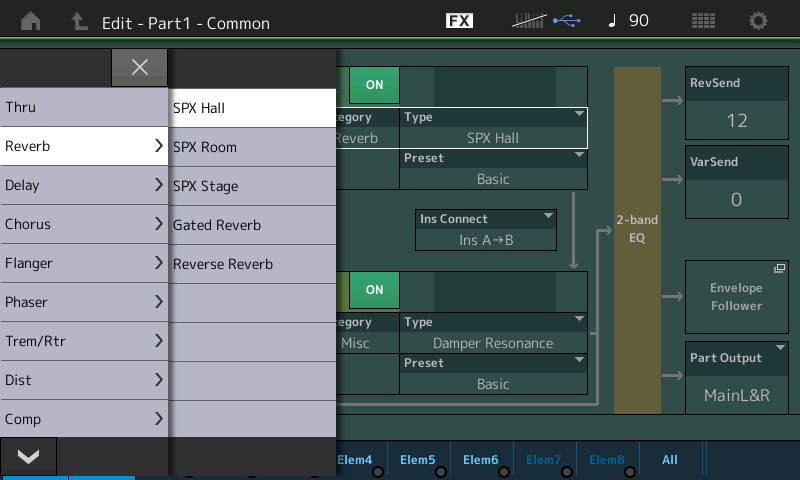Screen dimensions: 800x480
Task: Expand the Chorus category
Action: pos(84,224)
